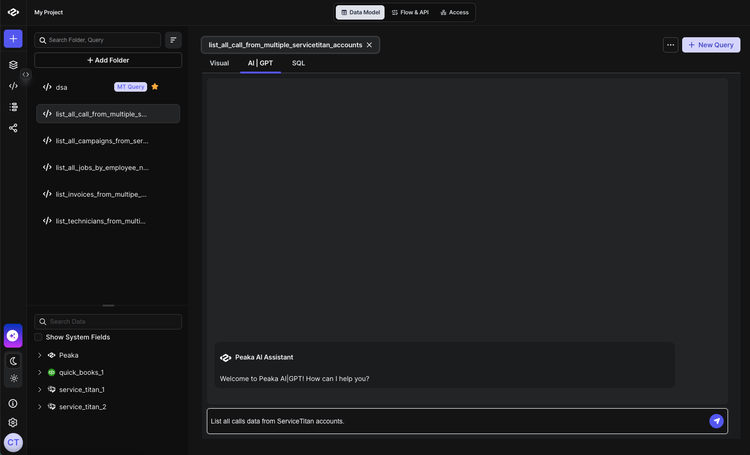Open the code queries icon in left sidebar
Image resolution: width=750 pixels, height=455 pixels.
[13, 86]
